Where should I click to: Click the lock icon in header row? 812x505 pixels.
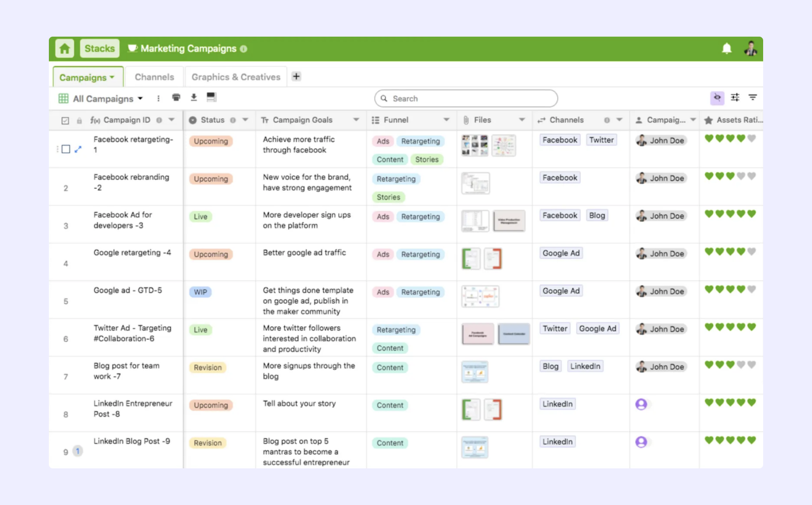tap(79, 121)
